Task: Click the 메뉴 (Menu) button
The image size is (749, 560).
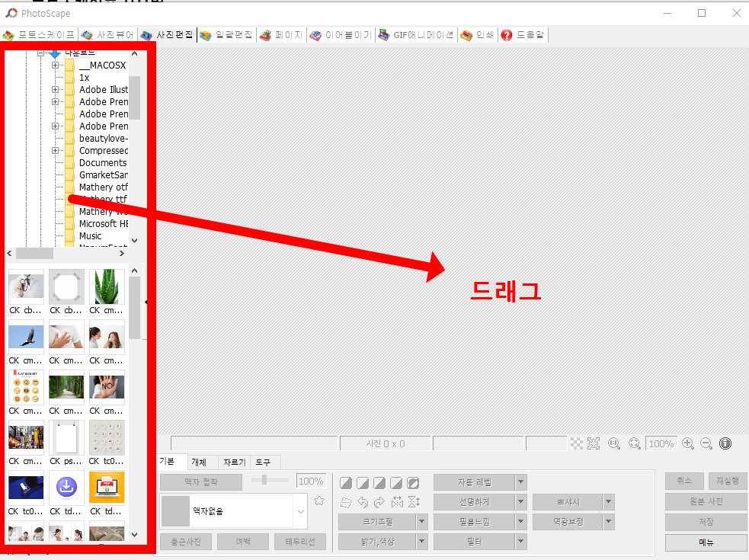Action: 706,542
